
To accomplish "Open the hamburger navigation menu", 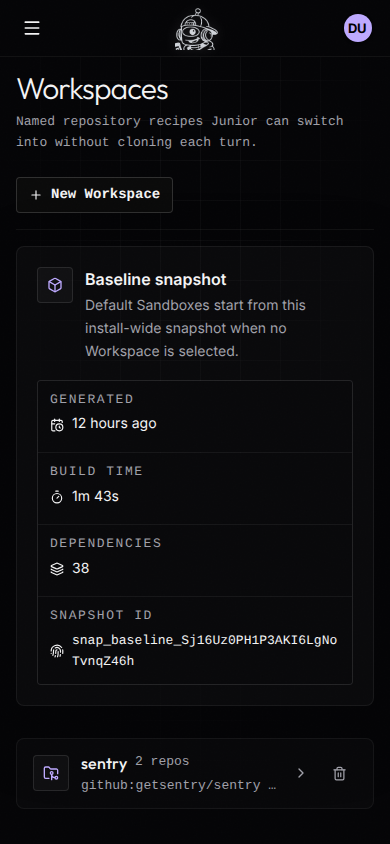I will tap(32, 28).
